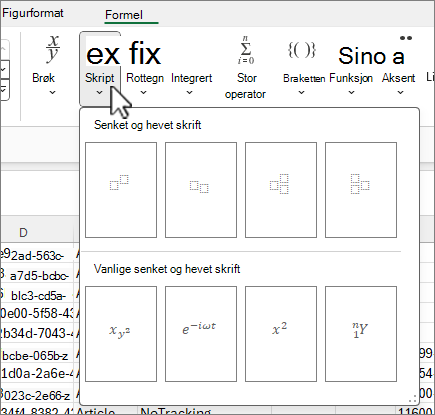The height and width of the screenshot is (415, 435).
Task: Expand the Brøk dropdown arrow
Action: coord(52,93)
